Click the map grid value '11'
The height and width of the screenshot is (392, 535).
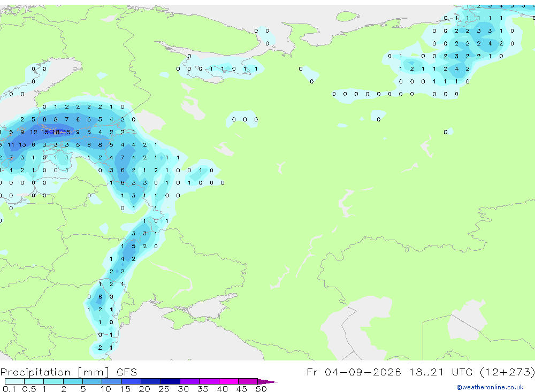click(x=11, y=144)
